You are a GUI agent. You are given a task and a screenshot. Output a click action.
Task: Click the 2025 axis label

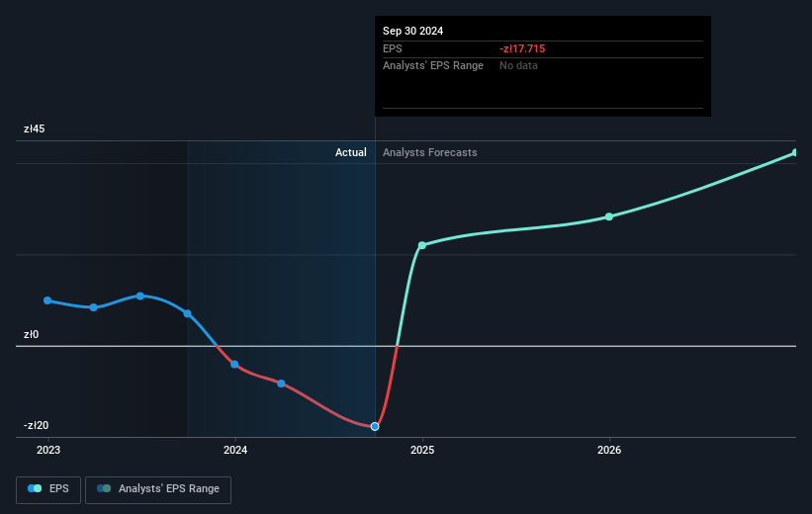click(x=422, y=450)
